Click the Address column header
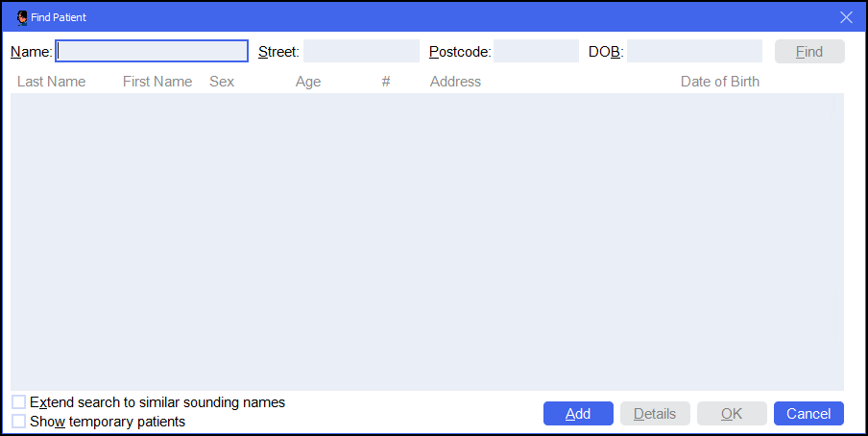Viewport: 868px width, 436px height. pos(455,82)
